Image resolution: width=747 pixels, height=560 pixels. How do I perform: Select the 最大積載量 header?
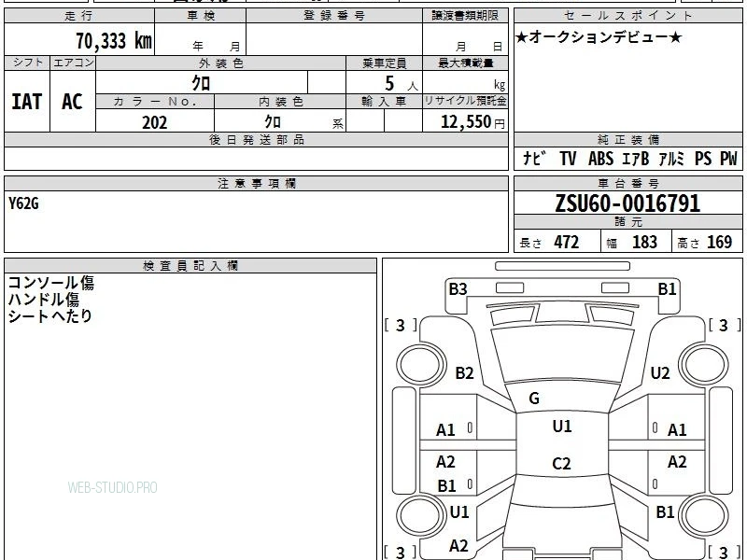[x=465, y=63]
